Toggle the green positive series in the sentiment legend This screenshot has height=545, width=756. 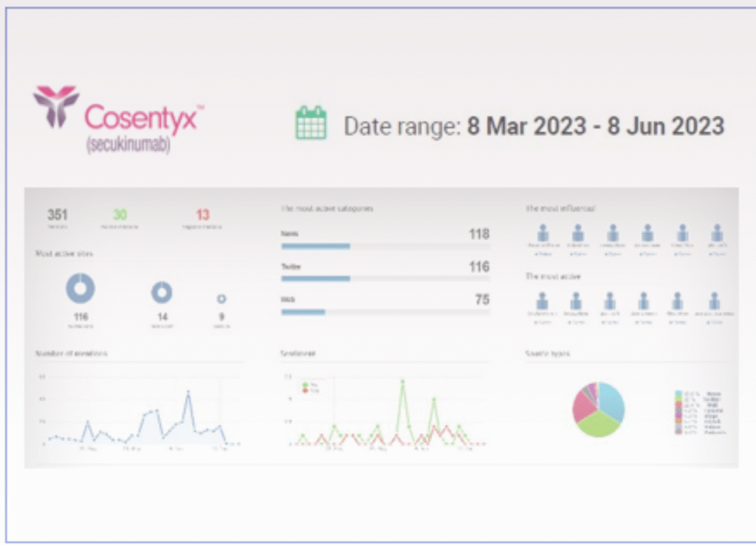[306, 383]
